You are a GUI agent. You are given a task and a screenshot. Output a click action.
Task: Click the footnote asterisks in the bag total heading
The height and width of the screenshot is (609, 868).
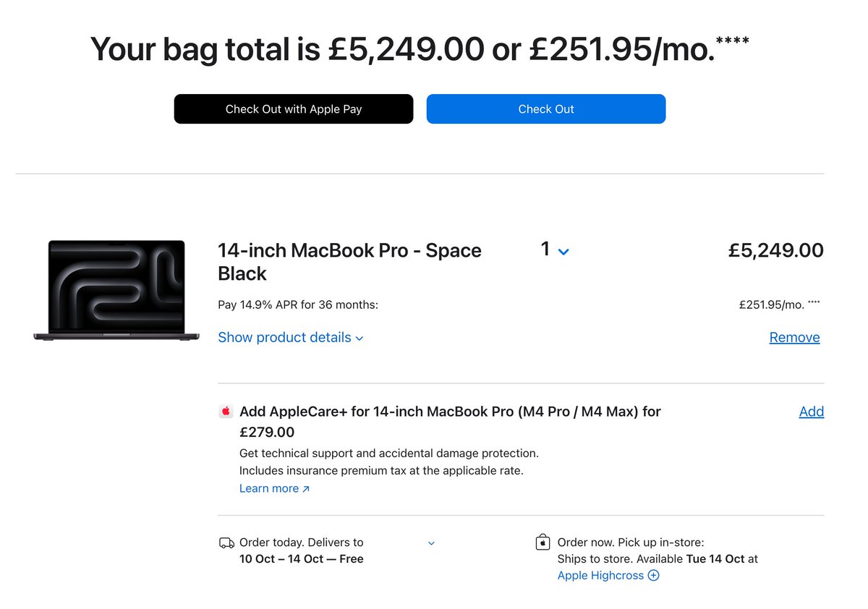(x=732, y=41)
